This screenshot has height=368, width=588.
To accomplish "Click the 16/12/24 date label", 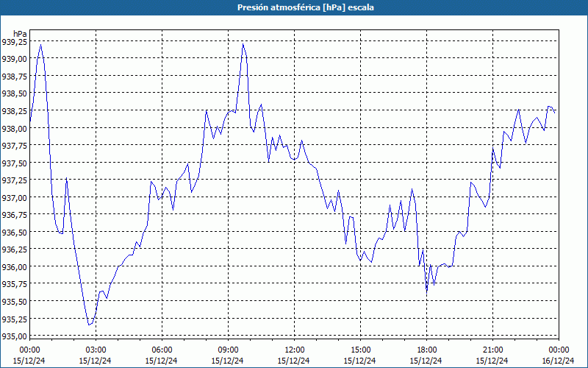I will [x=559, y=361].
